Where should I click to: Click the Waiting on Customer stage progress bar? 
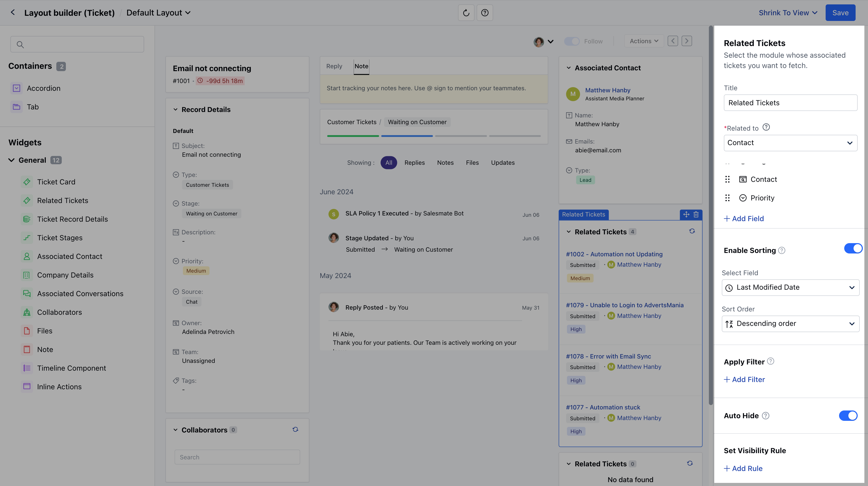click(407, 136)
